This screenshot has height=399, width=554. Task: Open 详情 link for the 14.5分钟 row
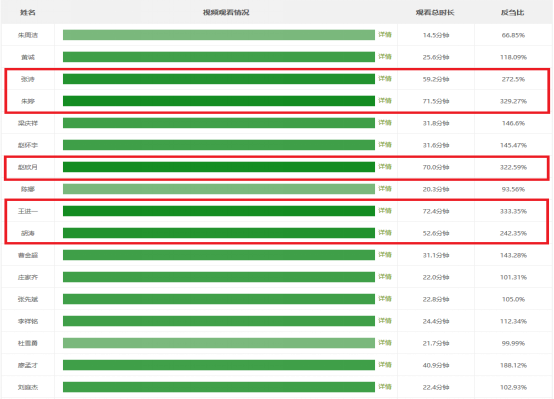[385, 35]
